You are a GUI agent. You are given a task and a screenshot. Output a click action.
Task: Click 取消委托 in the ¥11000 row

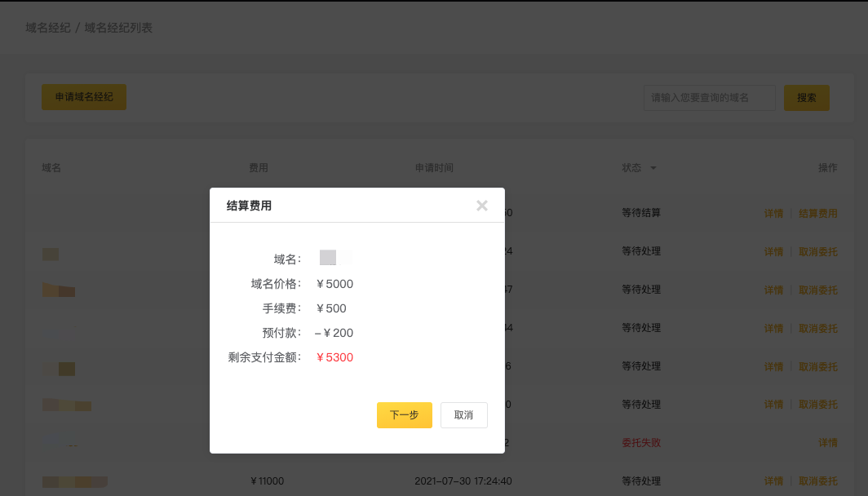pos(817,481)
